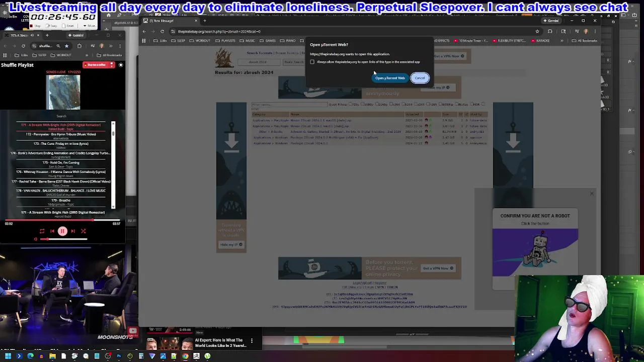Bookmark the Pirate Bay page with star icon
Viewport: 644px width, 362px height.
(x=537, y=31)
